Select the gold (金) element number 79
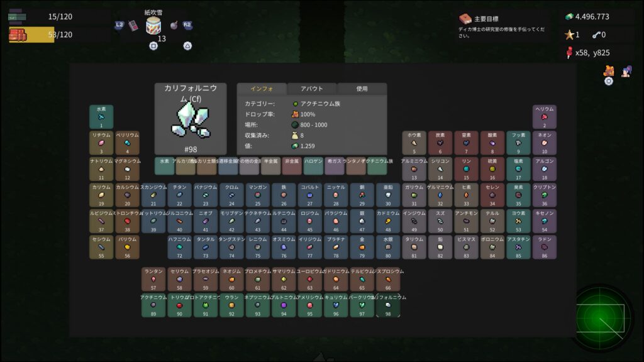This screenshot has width=644, height=362. pyautogui.click(x=362, y=248)
